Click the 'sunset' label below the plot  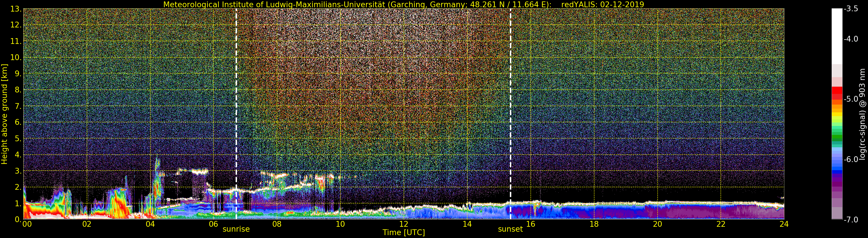coord(510,229)
